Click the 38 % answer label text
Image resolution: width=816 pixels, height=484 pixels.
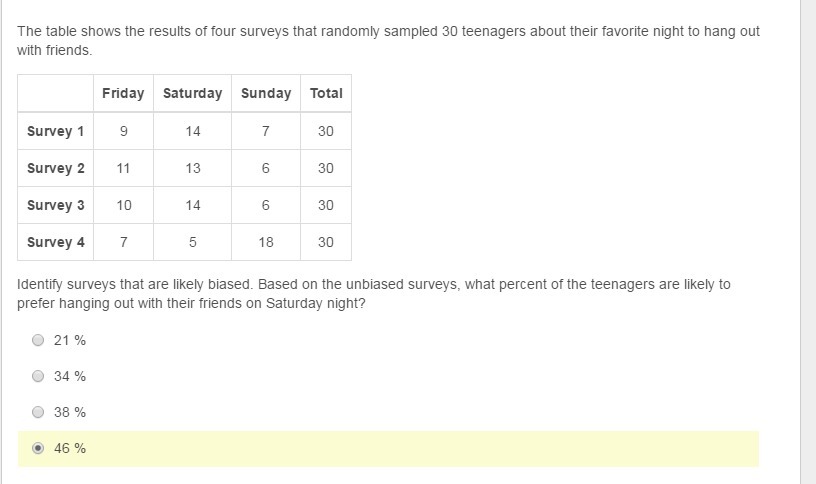click(70, 412)
